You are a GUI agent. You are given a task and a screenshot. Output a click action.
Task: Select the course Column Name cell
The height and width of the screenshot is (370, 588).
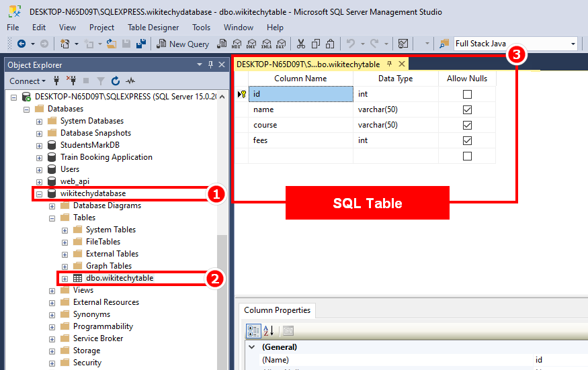(x=300, y=125)
